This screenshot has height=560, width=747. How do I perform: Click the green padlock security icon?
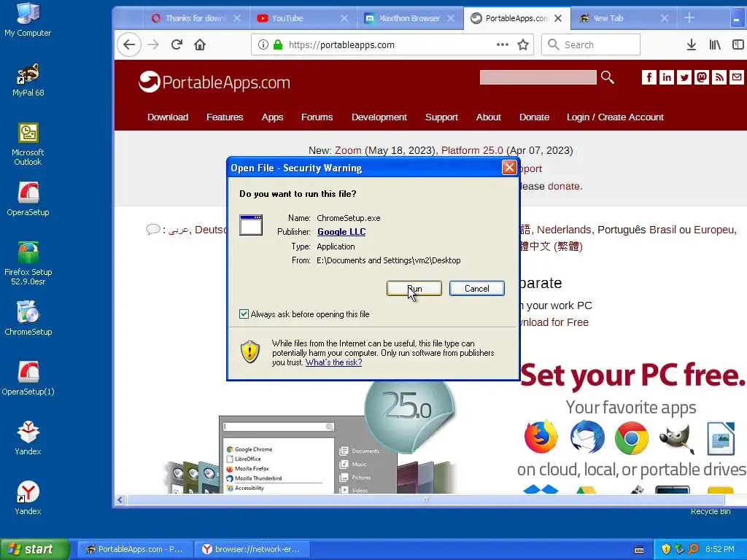click(x=278, y=44)
